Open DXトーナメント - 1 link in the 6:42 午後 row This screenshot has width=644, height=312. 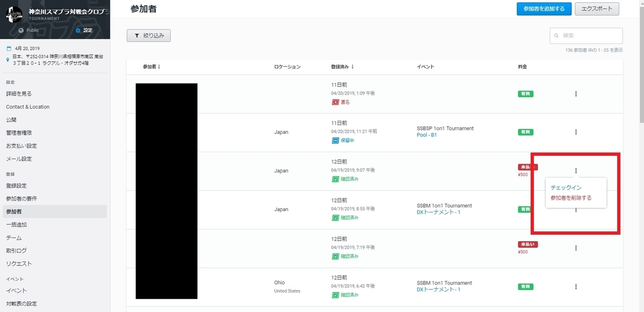coord(438,289)
